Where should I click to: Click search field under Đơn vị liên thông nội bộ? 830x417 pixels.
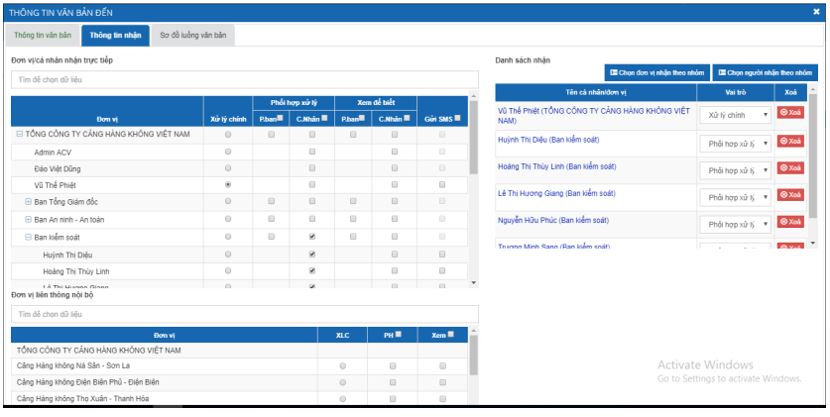[238, 314]
